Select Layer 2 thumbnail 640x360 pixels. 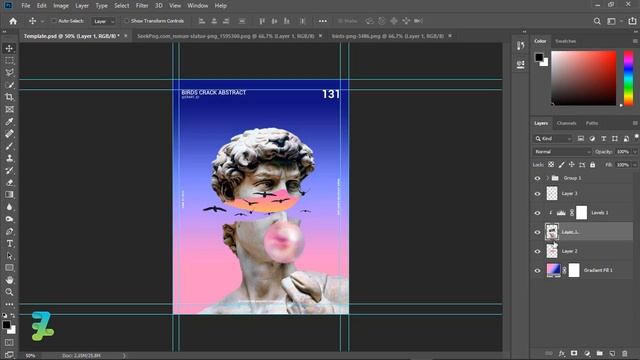pos(552,251)
